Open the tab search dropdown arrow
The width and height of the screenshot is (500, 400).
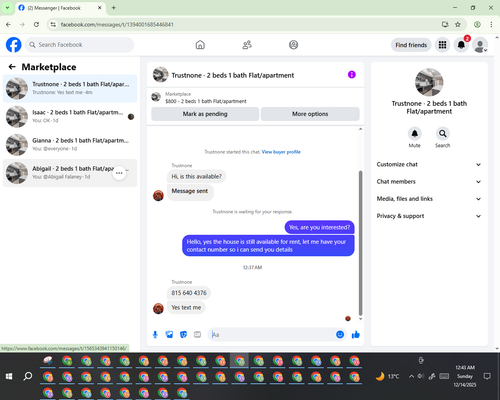(7, 8)
